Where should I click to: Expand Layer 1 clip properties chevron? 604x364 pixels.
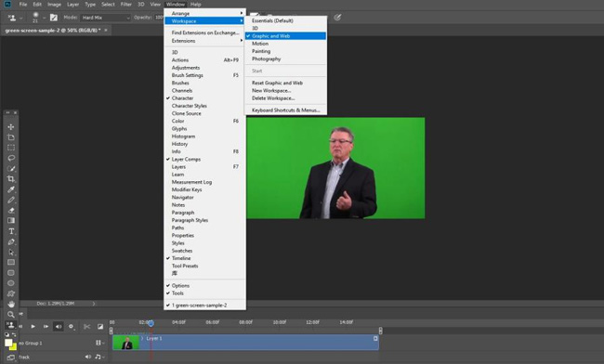pos(142,338)
